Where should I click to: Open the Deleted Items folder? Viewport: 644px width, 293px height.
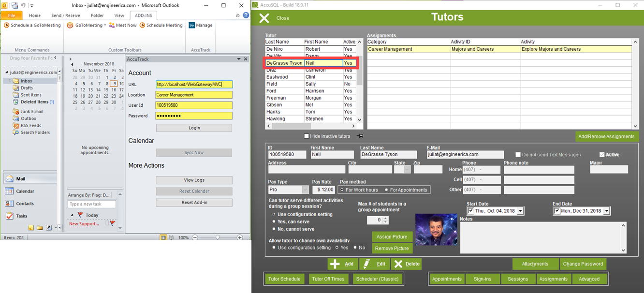pyautogui.click(x=34, y=102)
